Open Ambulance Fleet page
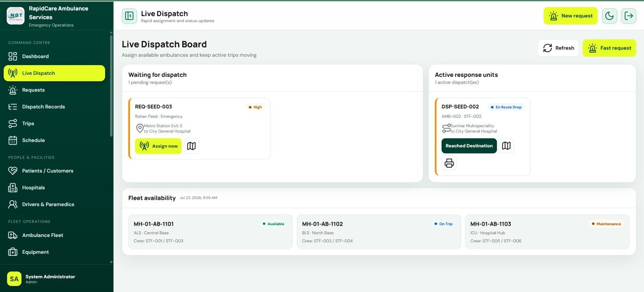Viewport: 644px width, 292px height. coord(54,235)
